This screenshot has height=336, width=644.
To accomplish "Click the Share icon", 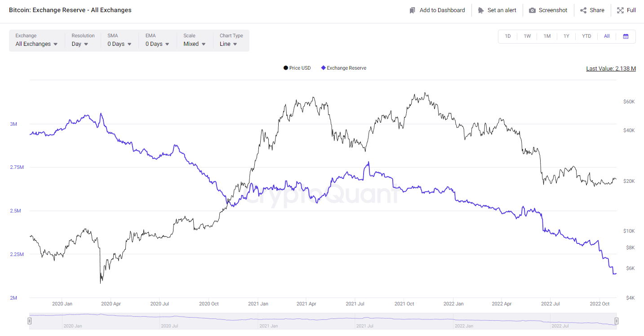I will point(583,10).
